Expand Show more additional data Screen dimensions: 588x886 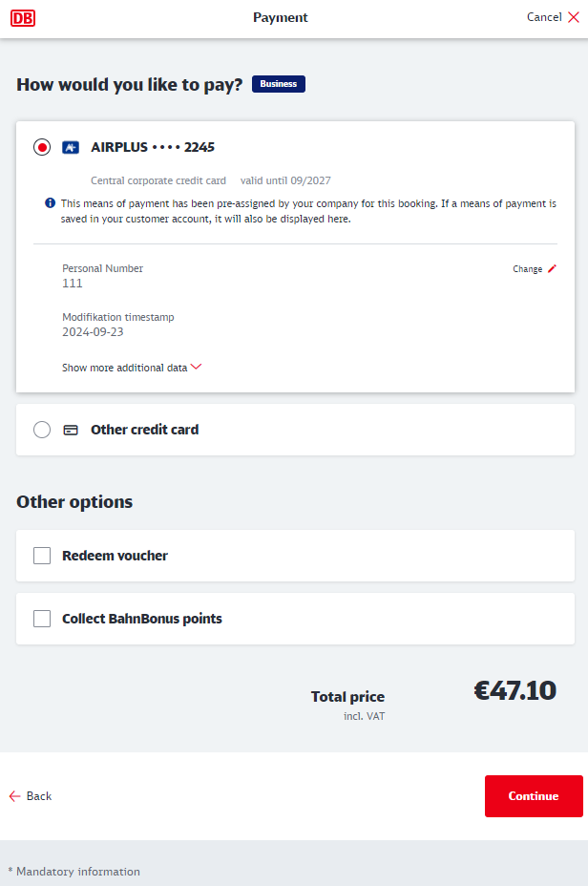pos(125,368)
